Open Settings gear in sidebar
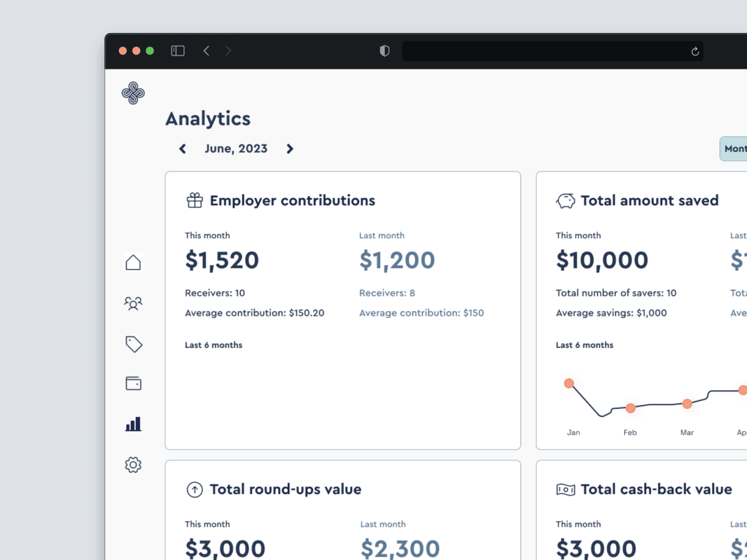747x560 pixels. (133, 465)
